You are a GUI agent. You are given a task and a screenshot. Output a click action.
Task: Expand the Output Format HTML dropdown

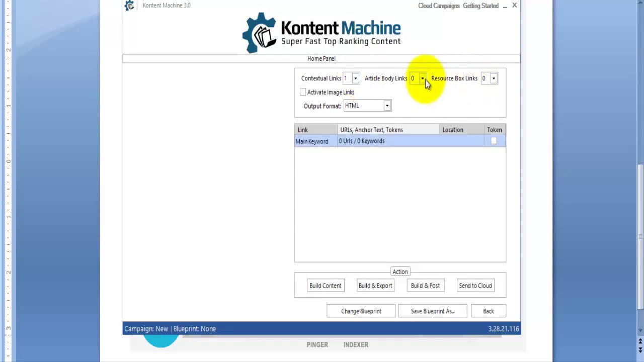tap(387, 106)
